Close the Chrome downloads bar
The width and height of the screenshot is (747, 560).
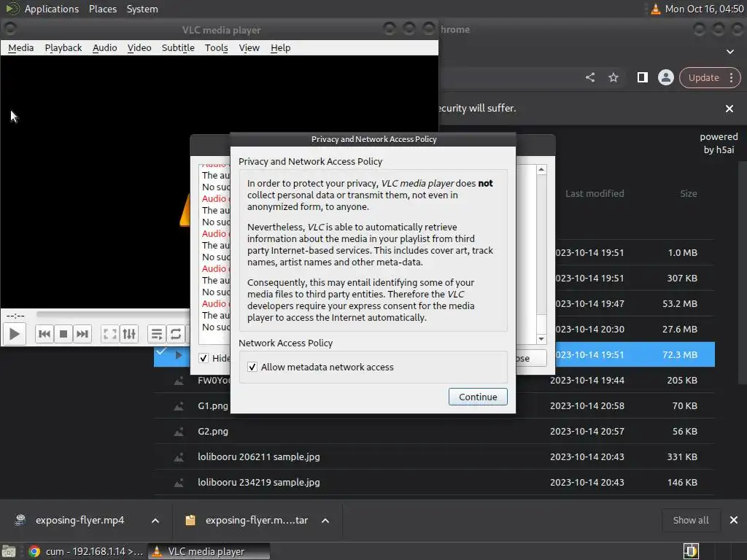[x=734, y=520]
